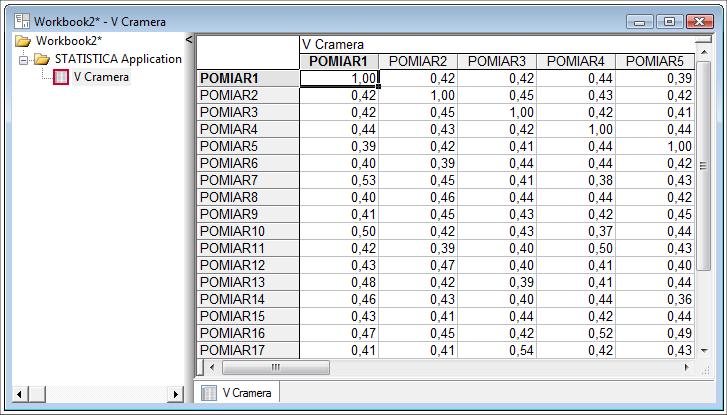Maximize the Workbook2 window

[670, 22]
